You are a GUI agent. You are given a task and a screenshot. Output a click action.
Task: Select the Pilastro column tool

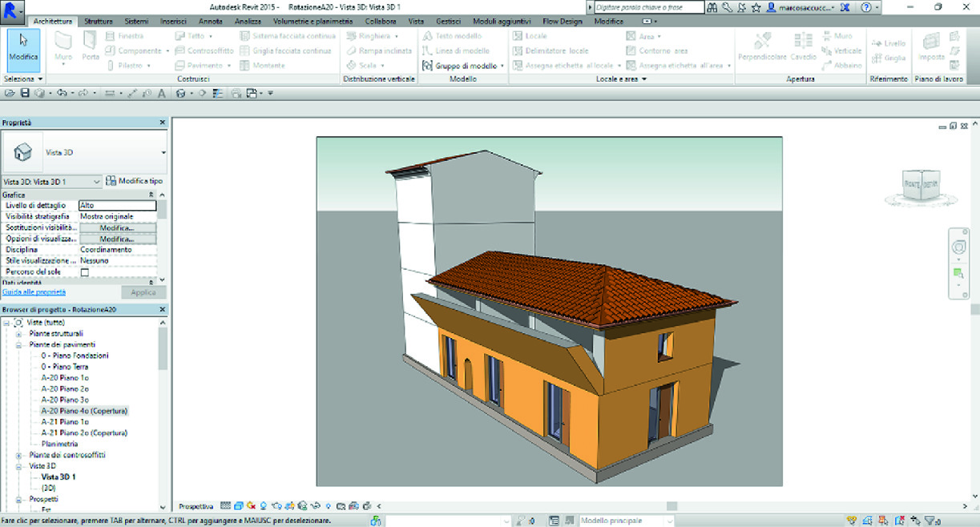coord(124,66)
